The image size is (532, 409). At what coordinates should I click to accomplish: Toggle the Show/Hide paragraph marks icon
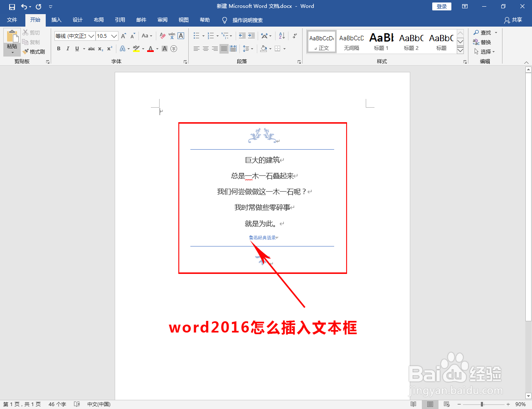pos(295,36)
